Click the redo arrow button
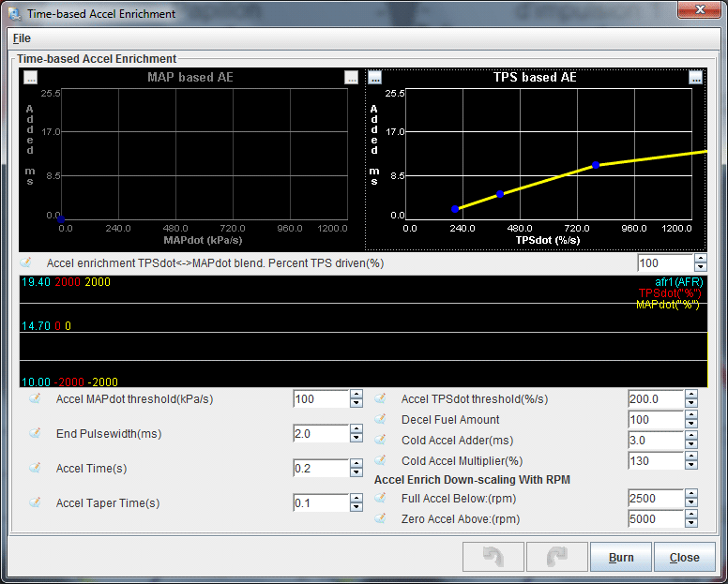Viewport: 728px width, 584px height. click(556, 557)
